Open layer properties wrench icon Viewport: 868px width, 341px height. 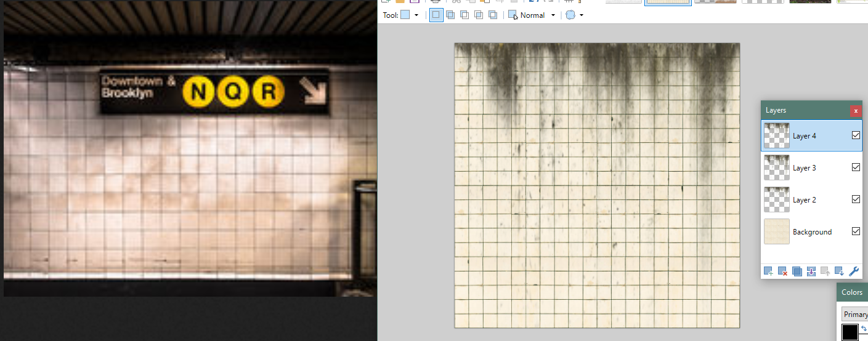(854, 271)
